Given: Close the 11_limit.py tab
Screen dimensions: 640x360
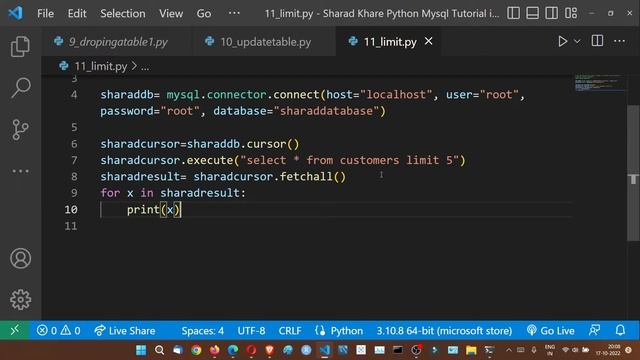Looking at the screenshot, I should [429, 41].
